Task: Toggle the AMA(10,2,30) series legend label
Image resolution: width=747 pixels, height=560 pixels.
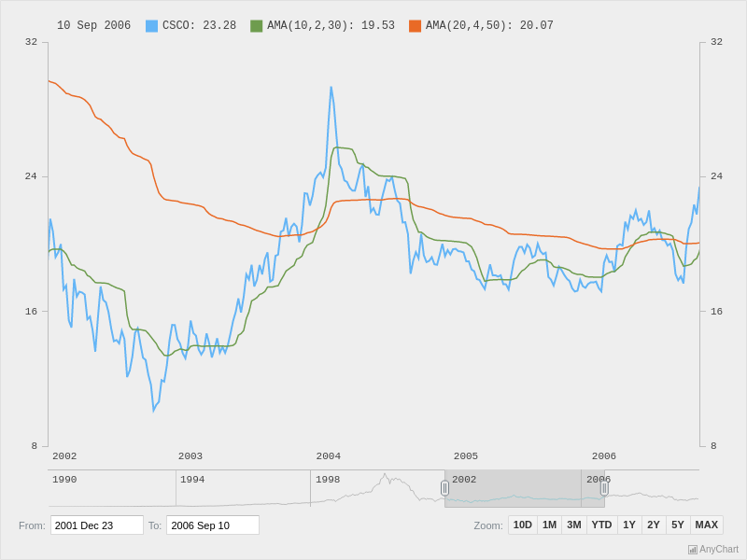Action: point(331,25)
